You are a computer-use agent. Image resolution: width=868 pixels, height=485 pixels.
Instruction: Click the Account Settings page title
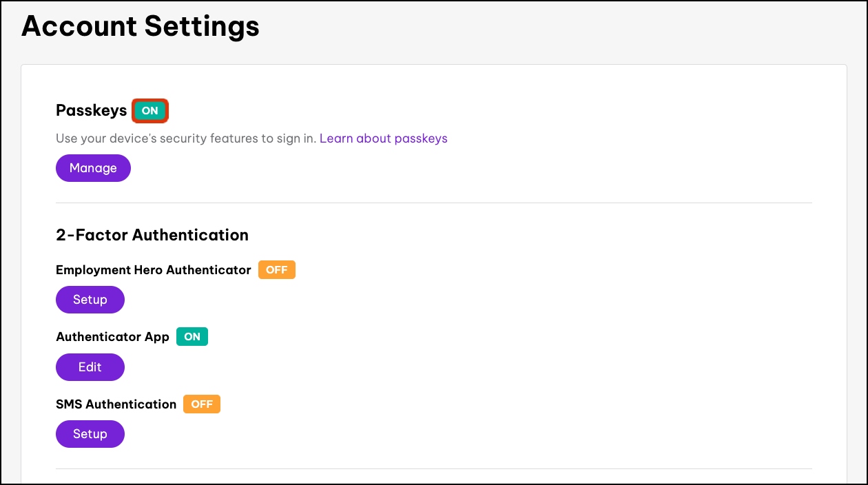coord(141,26)
